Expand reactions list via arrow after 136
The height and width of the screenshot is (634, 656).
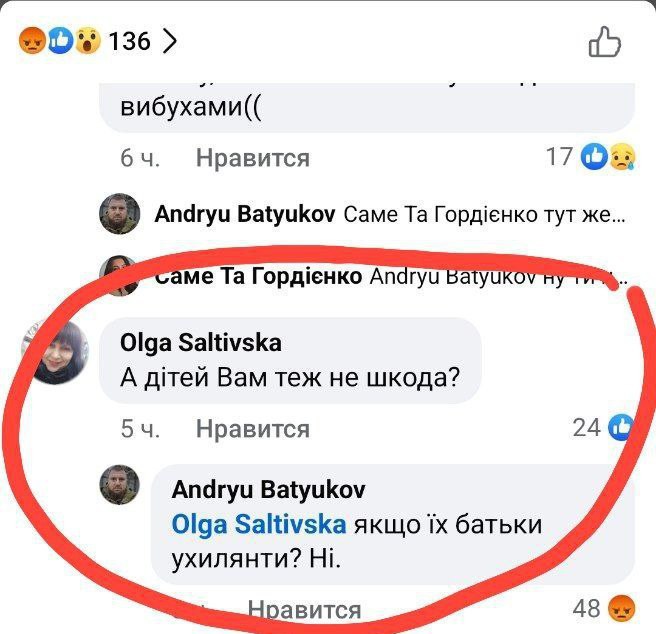click(169, 41)
